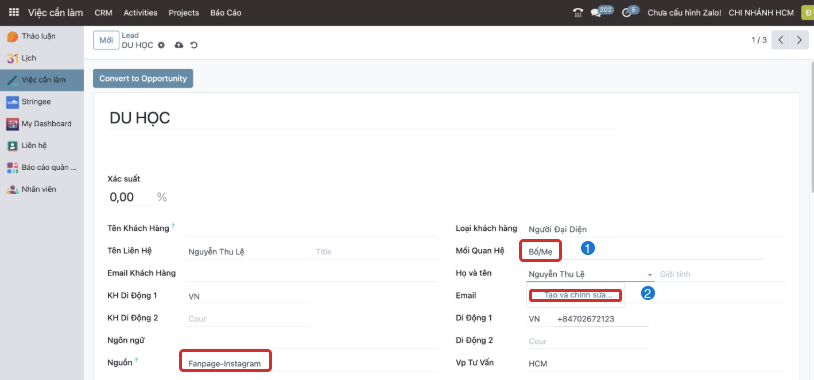Open CHI NHÁNH HCM company switcher
The width and height of the screenshot is (814, 380).
[761, 12]
